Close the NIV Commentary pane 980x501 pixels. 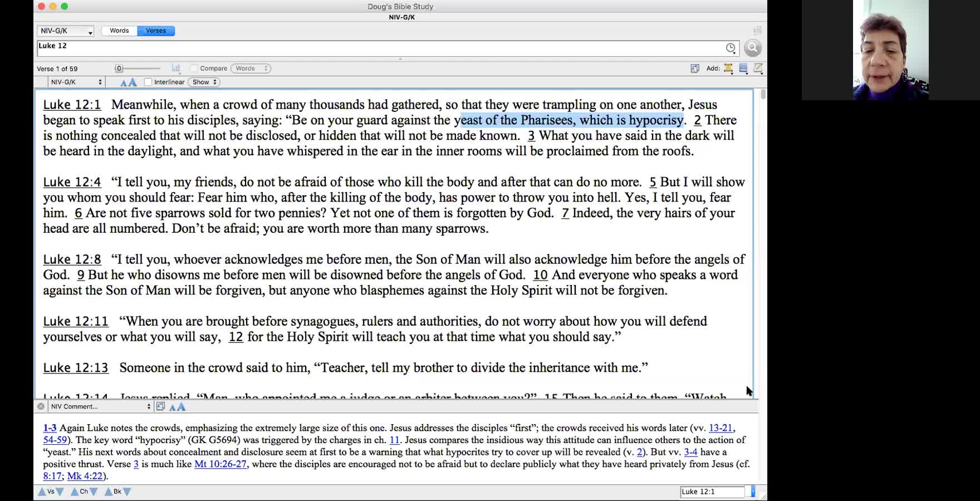[x=41, y=406]
